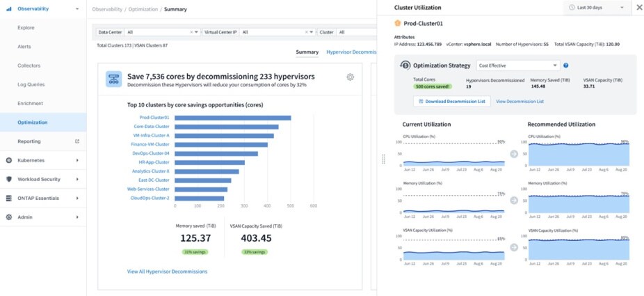Viewport: 644px width, 296px height.
Task: Open View All Hypervisor Decommissions link
Action: (x=167, y=272)
